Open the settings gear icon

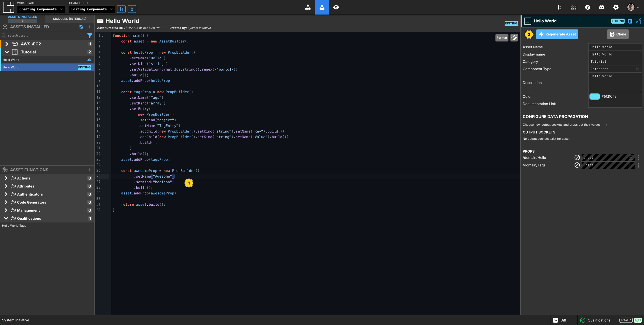(x=616, y=7)
